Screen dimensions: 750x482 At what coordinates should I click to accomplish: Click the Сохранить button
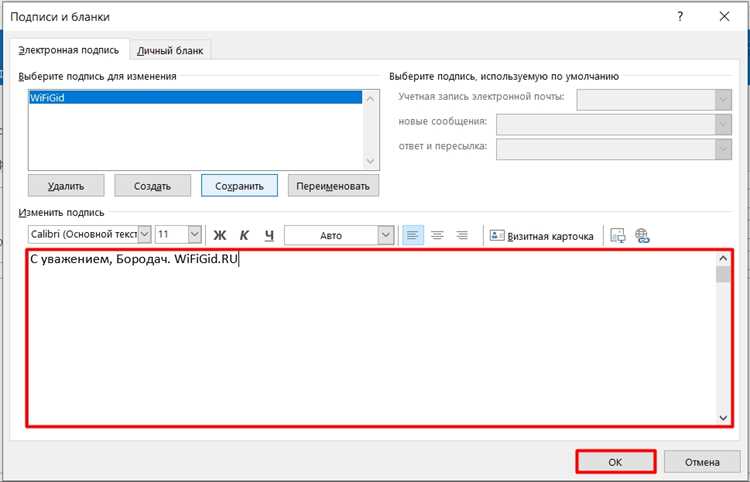click(239, 186)
